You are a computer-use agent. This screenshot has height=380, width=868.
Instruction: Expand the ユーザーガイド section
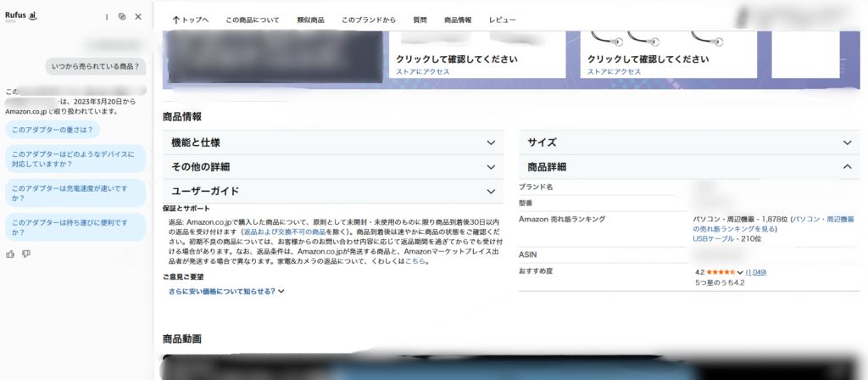coord(491,192)
